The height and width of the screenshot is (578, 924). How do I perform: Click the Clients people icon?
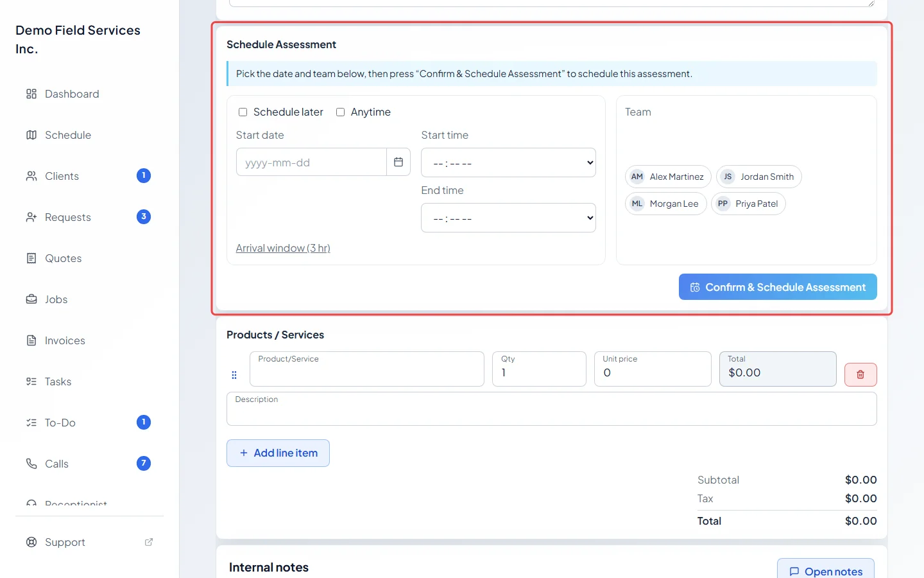click(31, 176)
